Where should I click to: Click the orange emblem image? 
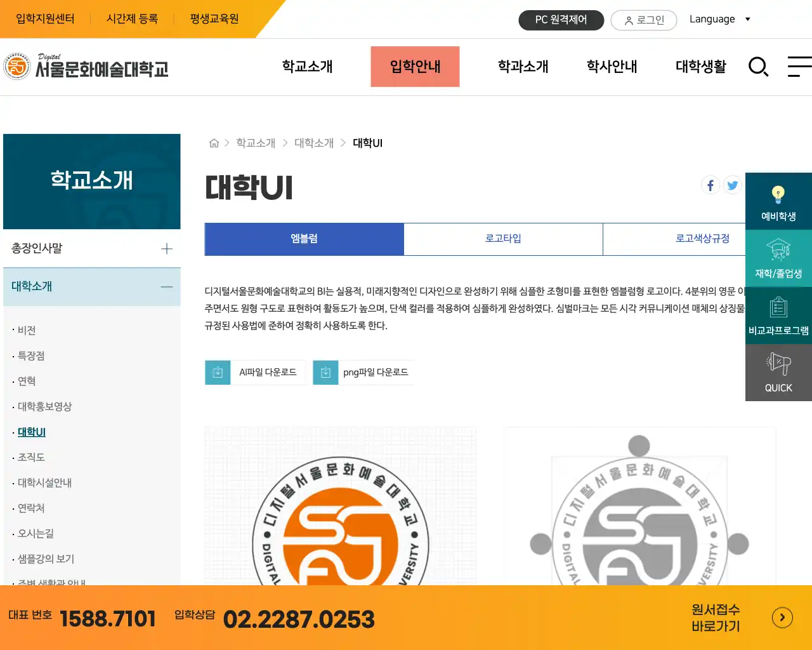340,506
